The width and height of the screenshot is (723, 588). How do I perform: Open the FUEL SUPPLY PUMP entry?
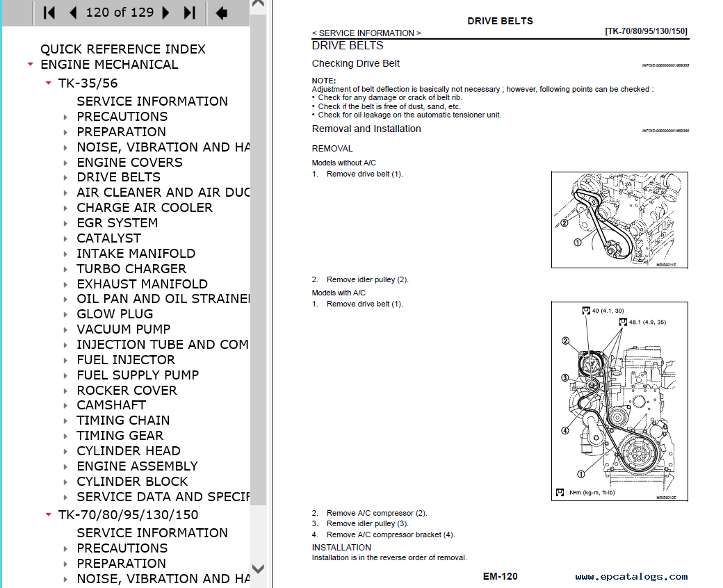(x=138, y=375)
